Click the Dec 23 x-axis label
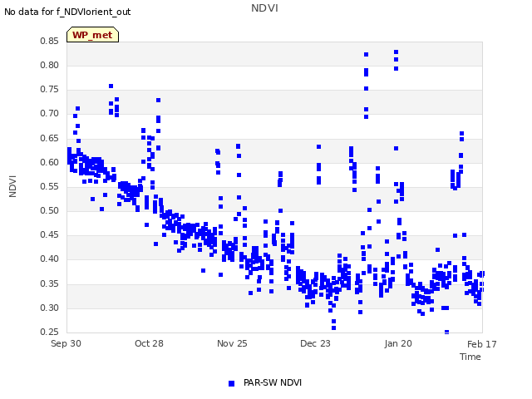Viewport: 532px width, 399px height. click(x=315, y=343)
